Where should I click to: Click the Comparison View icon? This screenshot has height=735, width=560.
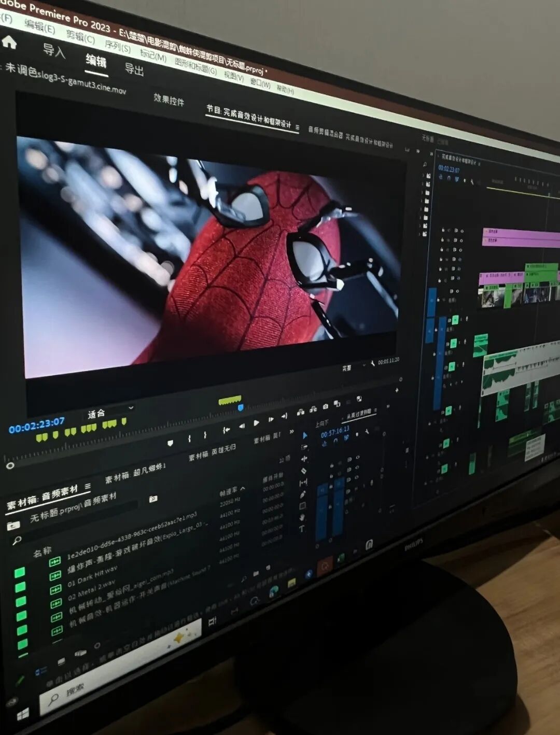pos(337,403)
